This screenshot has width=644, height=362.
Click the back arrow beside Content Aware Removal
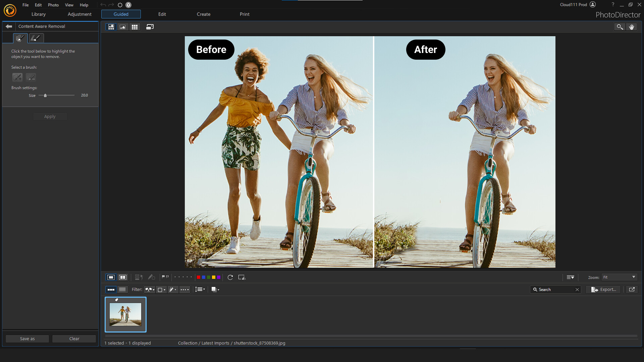[x=9, y=26]
